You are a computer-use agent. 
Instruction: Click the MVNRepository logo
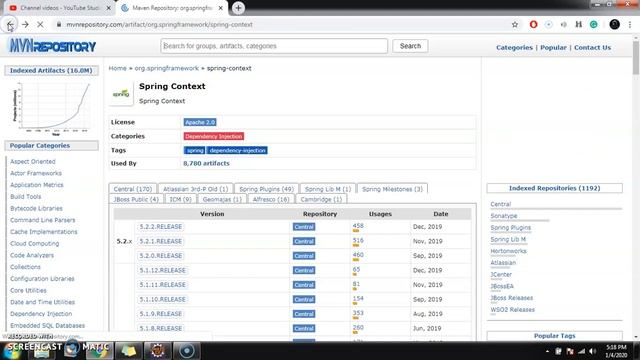52,46
